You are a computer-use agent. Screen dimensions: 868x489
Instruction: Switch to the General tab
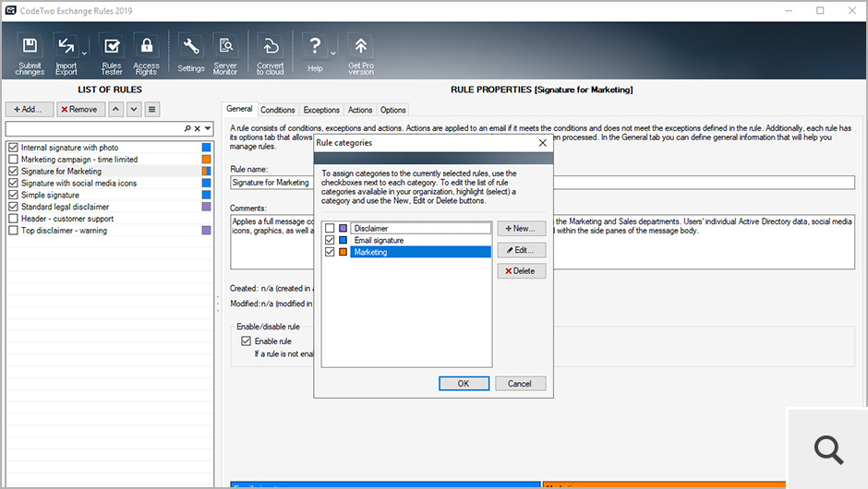click(x=239, y=109)
